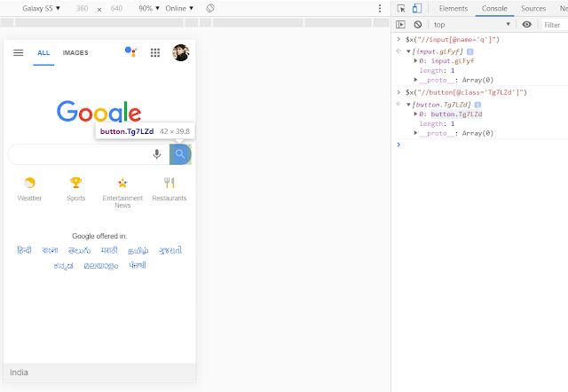Switch Google to Marathi (मराठी)
This screenshot has width=568, height=392.
109,250
